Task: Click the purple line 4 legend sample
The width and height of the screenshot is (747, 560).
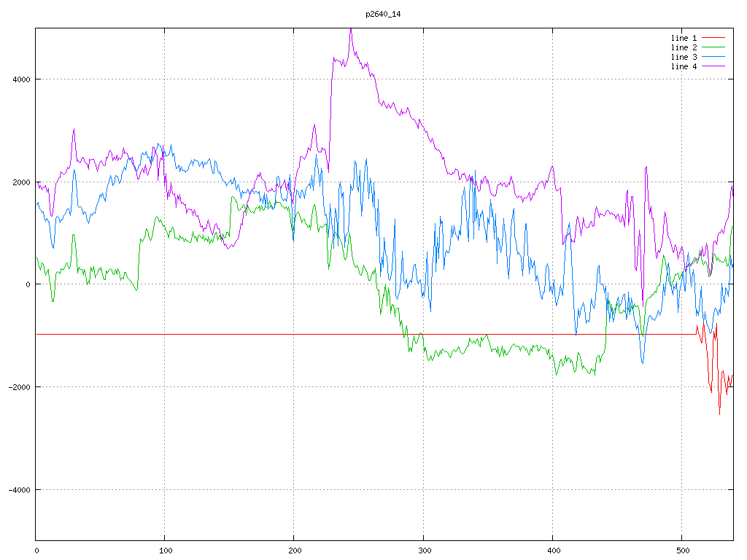Action: (x=714, y=66)
